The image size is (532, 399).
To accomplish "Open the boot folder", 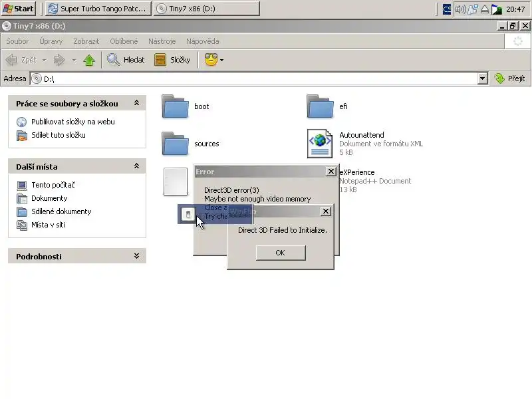I will [x=176, y=106].
